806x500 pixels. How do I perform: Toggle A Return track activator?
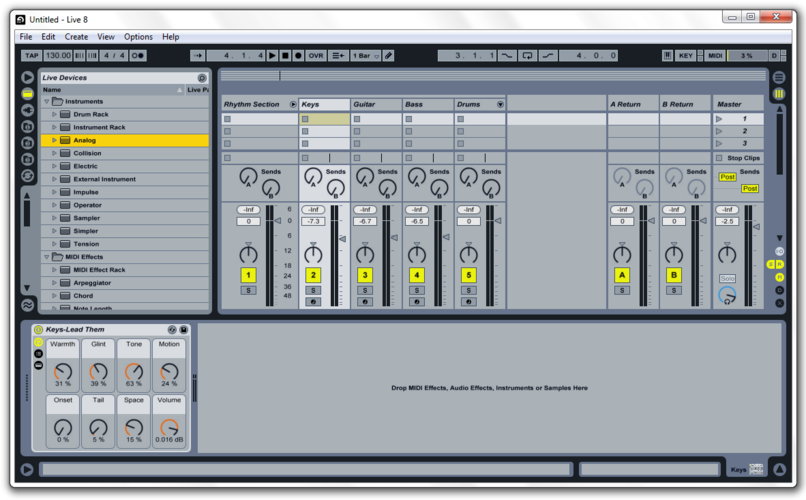pyautogui.click(x=622, y=275)
